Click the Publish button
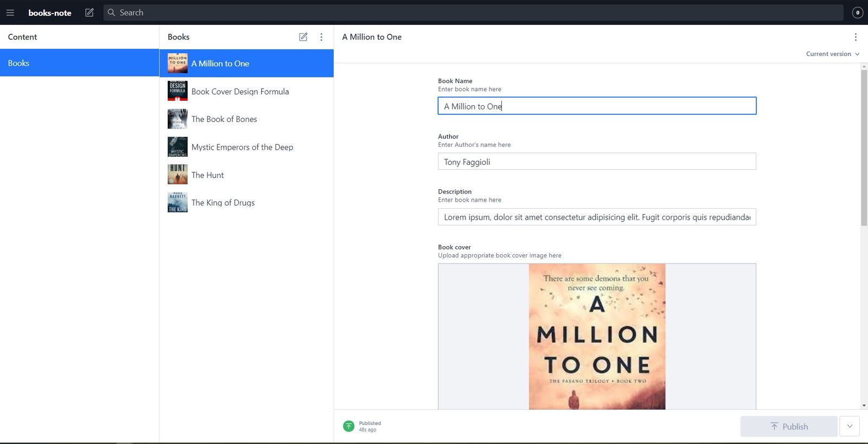This screenshot has width=868, height=444. pos(789,426)
